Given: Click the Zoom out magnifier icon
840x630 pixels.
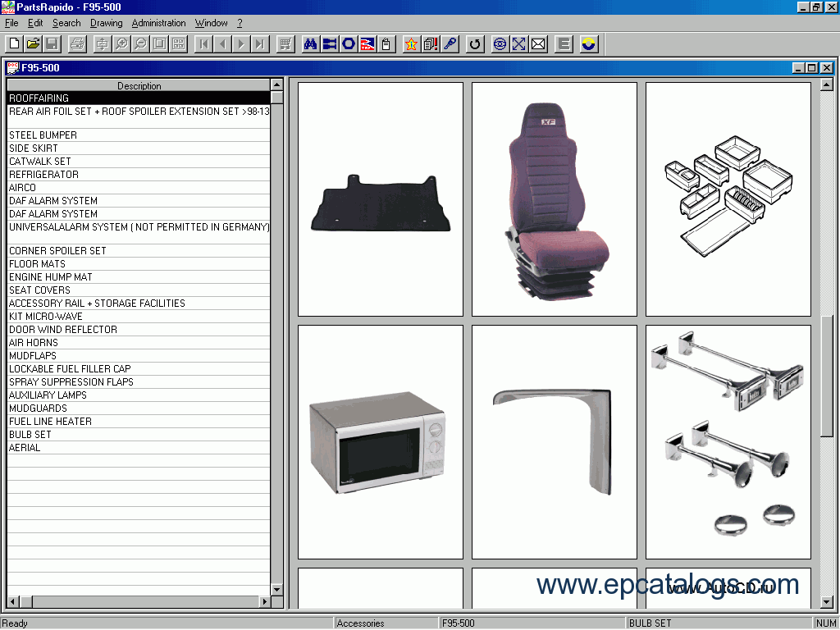Looking at the screenshot, I should pyautogui.click(x=140, y=44).
